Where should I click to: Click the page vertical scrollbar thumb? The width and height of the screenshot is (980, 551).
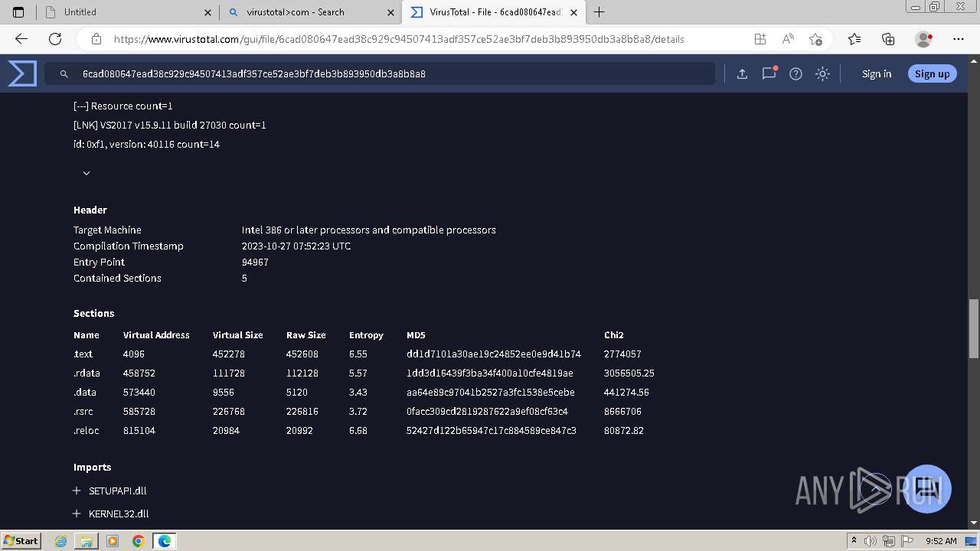(974, 328)
